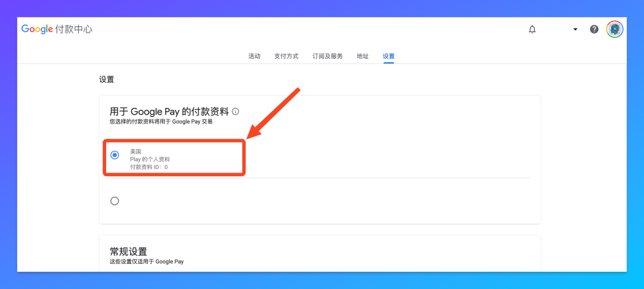Click the Google 付款中心 logo
Screen dimensions: 644x289
pos(57,29)
